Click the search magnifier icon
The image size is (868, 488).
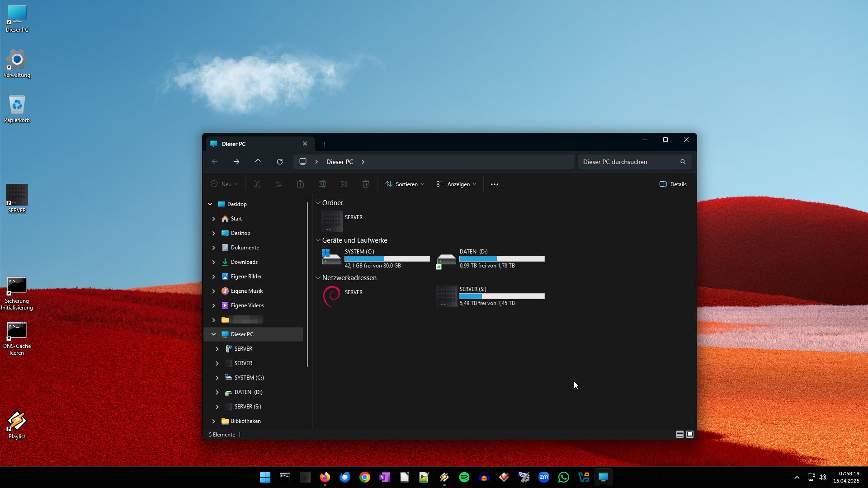tap(683, 162)
